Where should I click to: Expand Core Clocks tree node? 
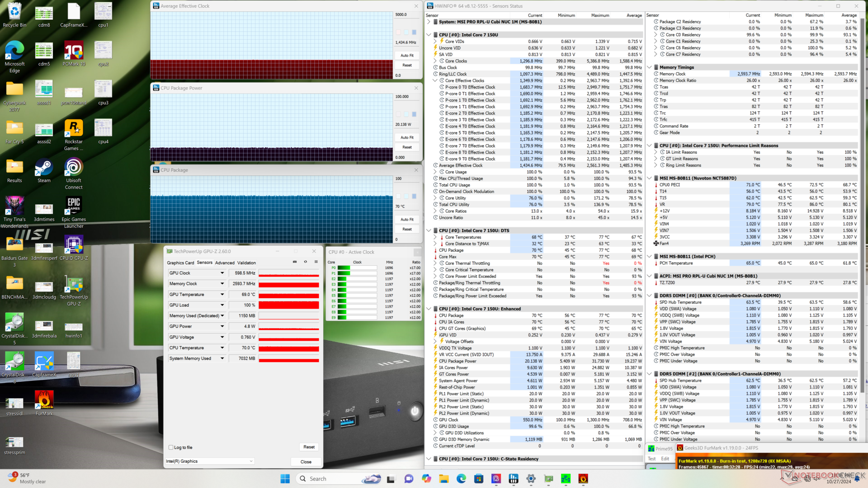pos(435,61)
